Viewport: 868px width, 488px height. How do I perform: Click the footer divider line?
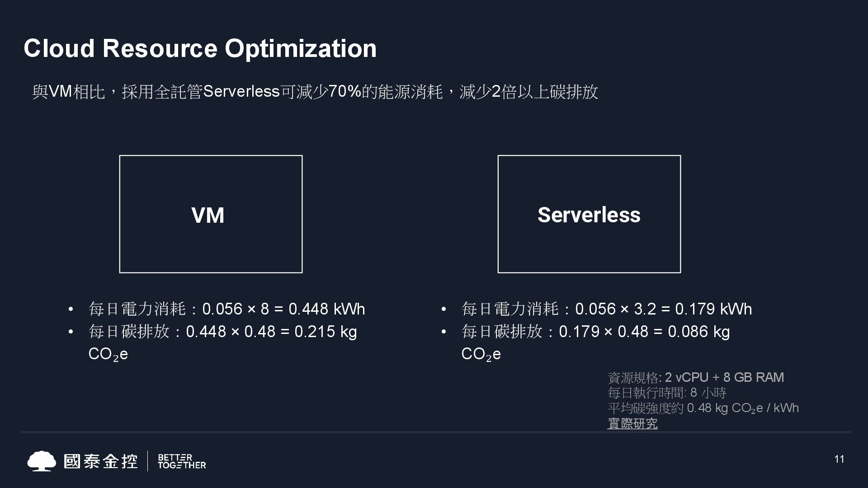click(x=436, y=432)
